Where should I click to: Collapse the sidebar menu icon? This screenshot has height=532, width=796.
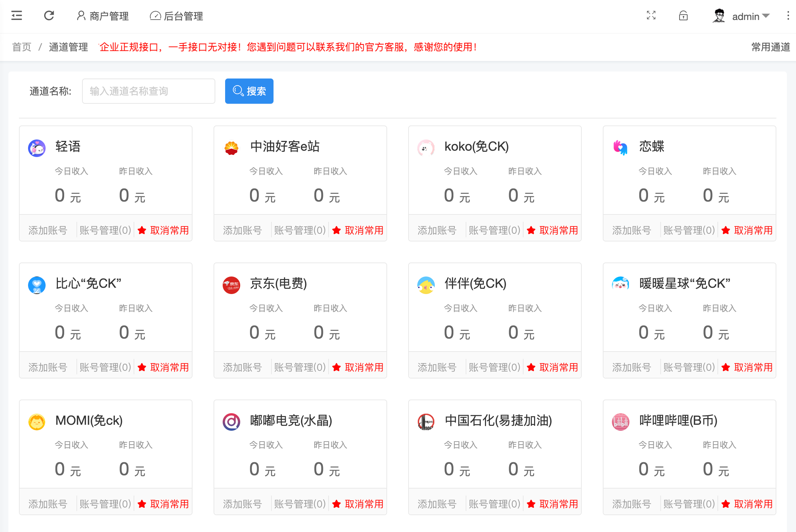(16, 16)
